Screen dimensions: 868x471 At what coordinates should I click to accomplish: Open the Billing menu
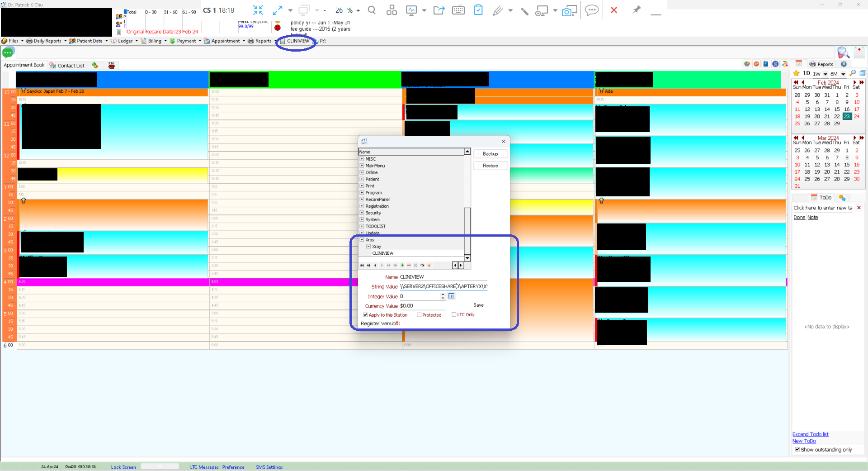(x=154, y=41)
